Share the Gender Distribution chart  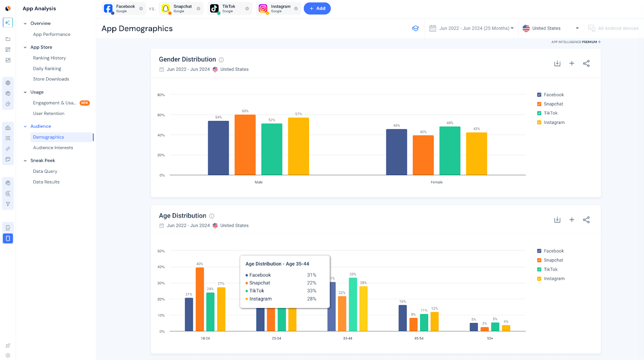(x=586, y=64)
